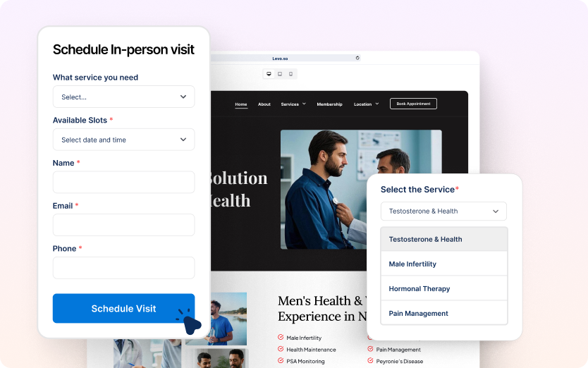Switch to mobile preview icon
The image size is (588, 368).
pos(290,74)
